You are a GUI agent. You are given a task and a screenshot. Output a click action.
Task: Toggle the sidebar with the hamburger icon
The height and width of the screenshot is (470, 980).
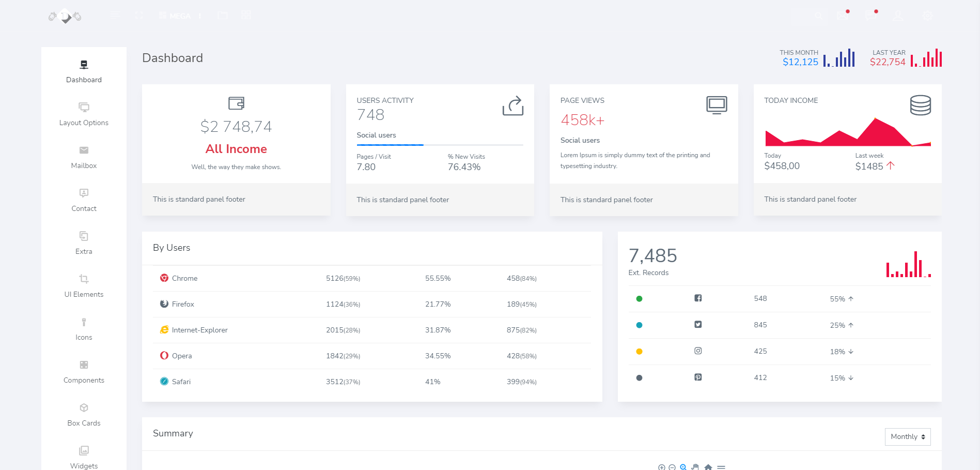coord(115,16)
